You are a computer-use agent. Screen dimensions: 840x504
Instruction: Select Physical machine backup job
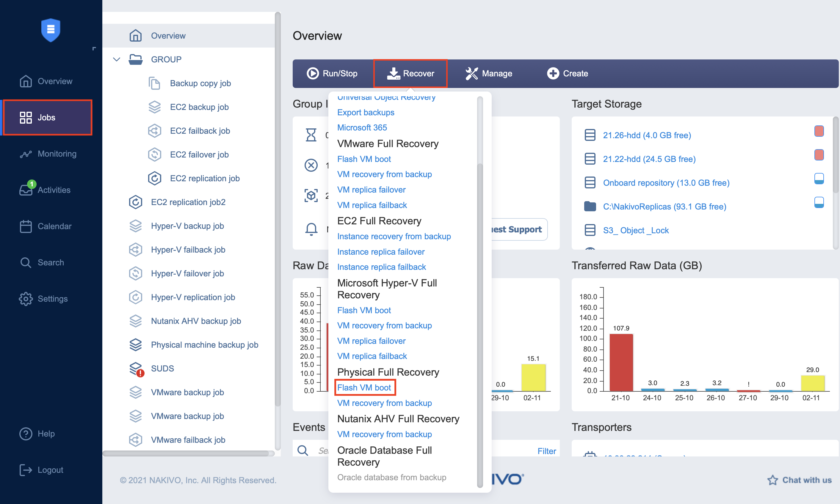click(204, 345)
